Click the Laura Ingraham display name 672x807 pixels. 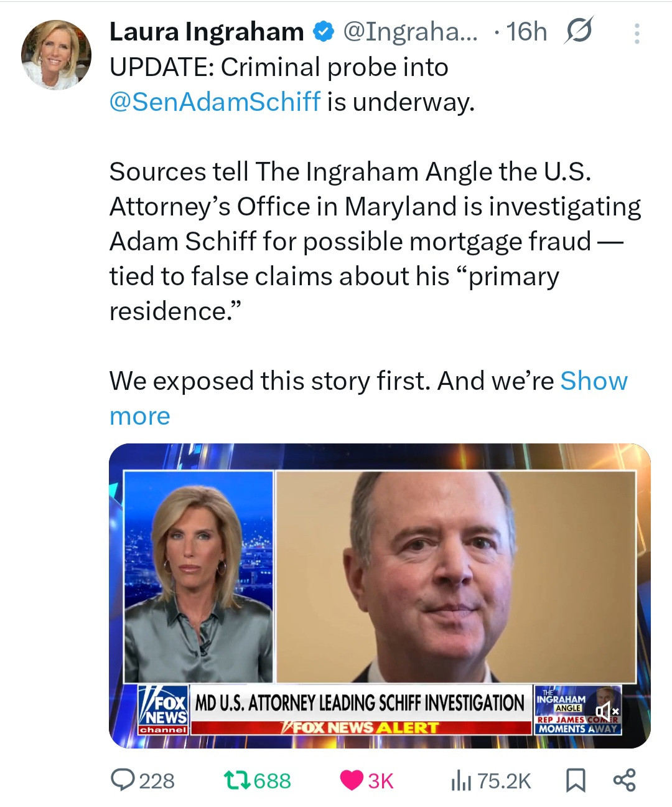click(x=207, y=32)
